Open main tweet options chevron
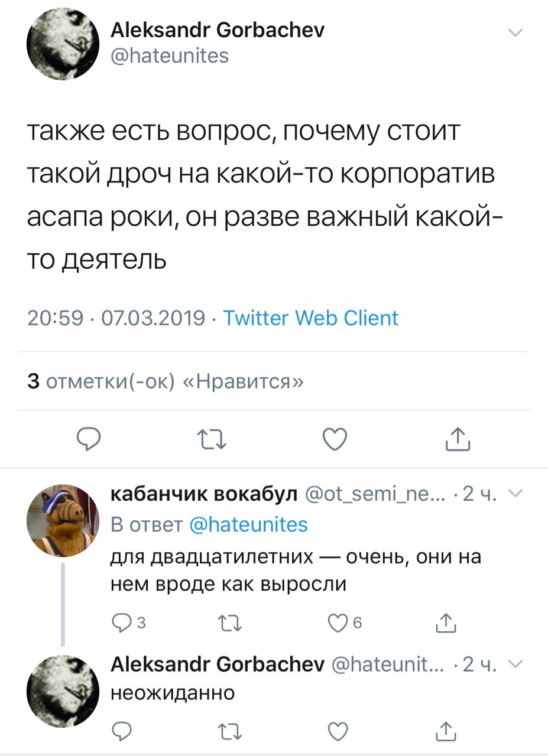 coord(515,33)
